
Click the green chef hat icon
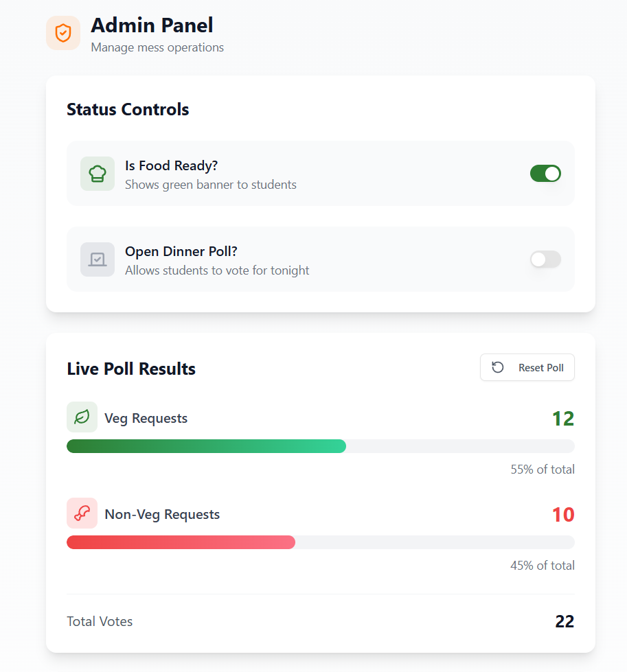tap(98, 174)
